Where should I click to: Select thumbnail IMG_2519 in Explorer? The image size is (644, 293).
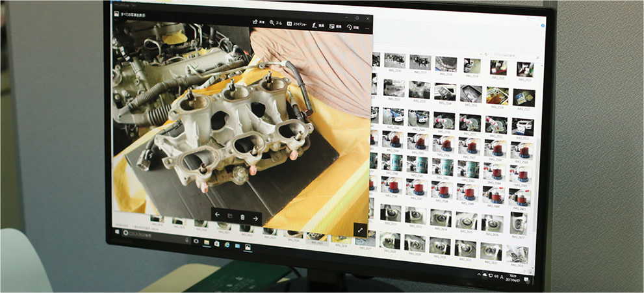[x=472, y=66]
